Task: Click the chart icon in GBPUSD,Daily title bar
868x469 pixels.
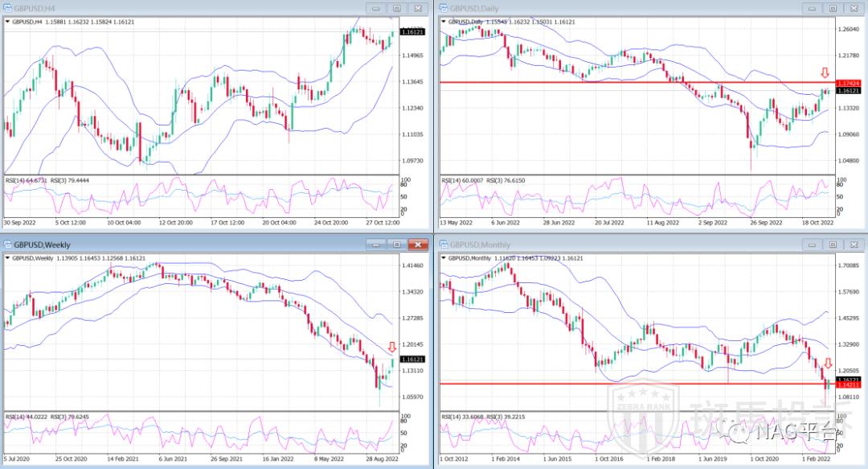Action: [x=444, y=8]
